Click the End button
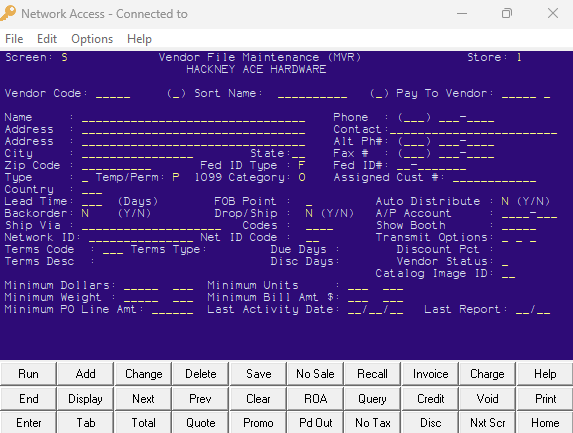This screenshot has height=433, width=573. 29,399
